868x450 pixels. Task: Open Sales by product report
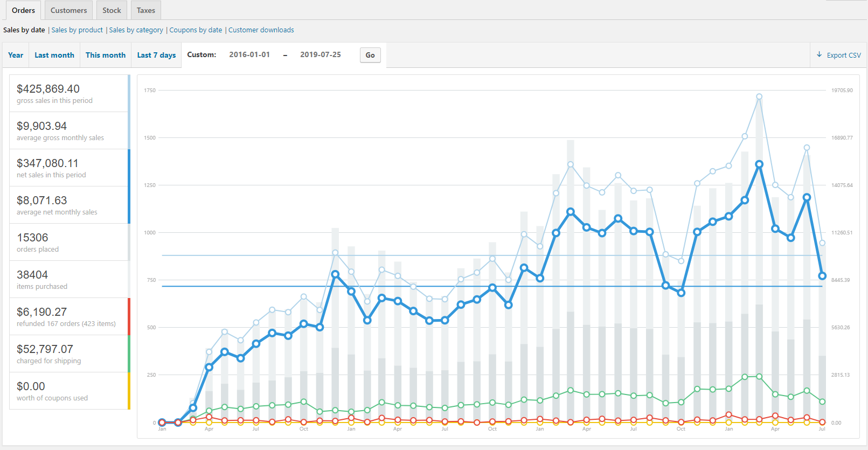coord(77,30)
